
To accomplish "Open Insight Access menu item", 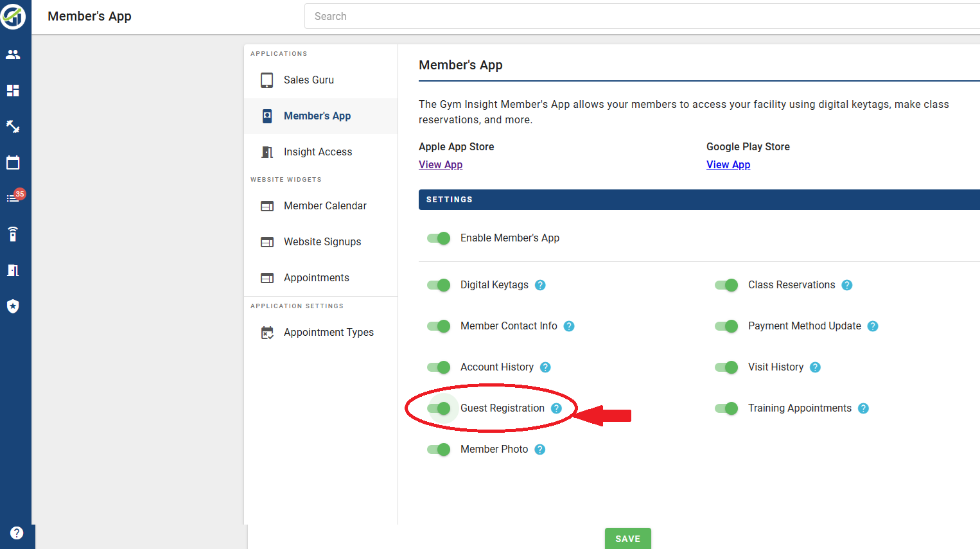I will [x=320, y=152].
